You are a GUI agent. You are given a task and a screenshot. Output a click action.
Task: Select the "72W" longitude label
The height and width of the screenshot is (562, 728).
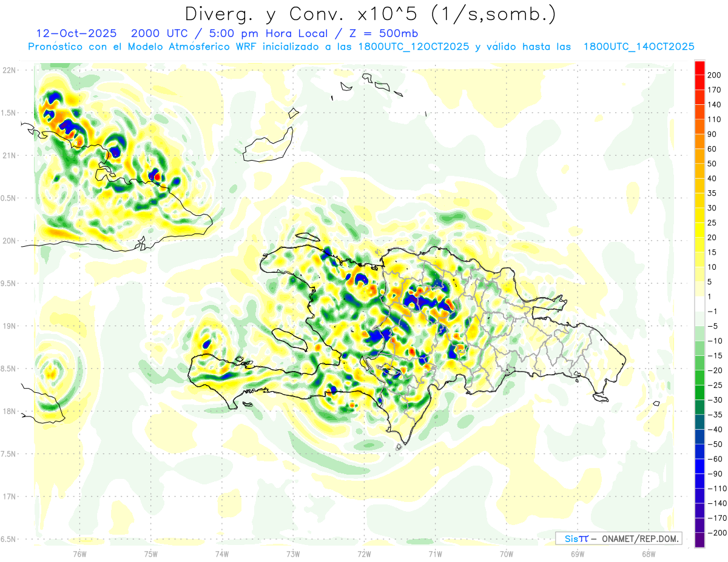coord(364,554)
